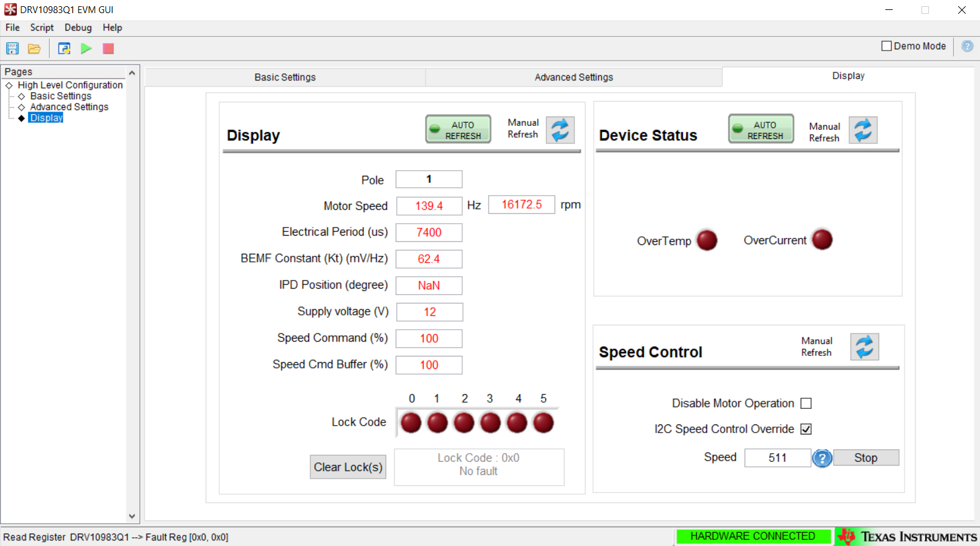Toggle Auto Refresh in Display panel
This screenshot has height=546, width=980.
(459, 130)
